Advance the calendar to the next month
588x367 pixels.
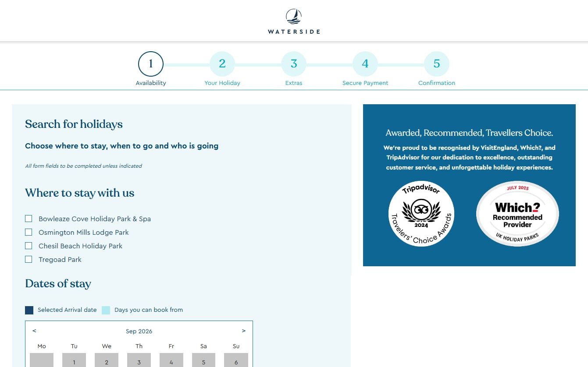(x=244, y=331)
